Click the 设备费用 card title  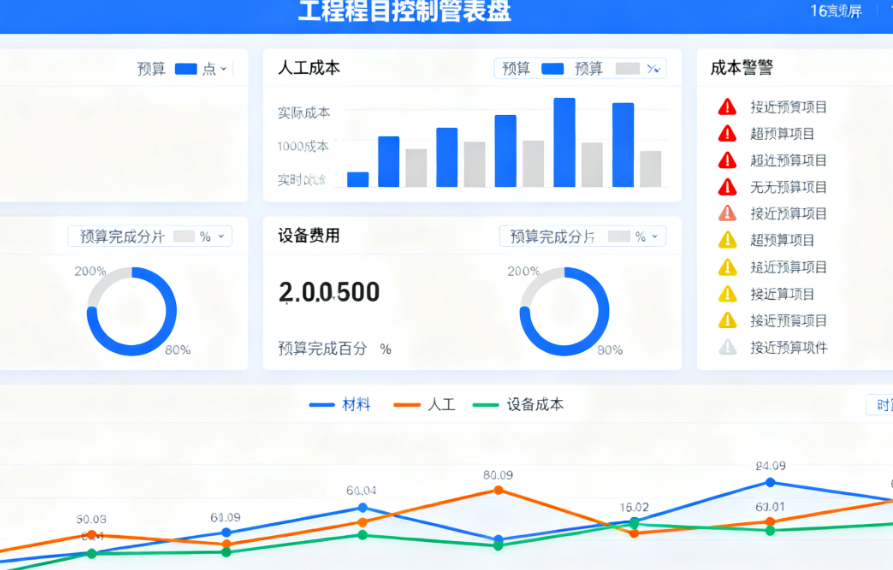309,235
